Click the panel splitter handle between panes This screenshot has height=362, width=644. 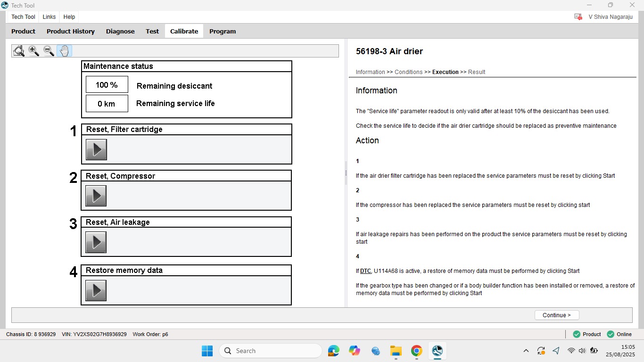pyautogui.click(x=346, y=173)
